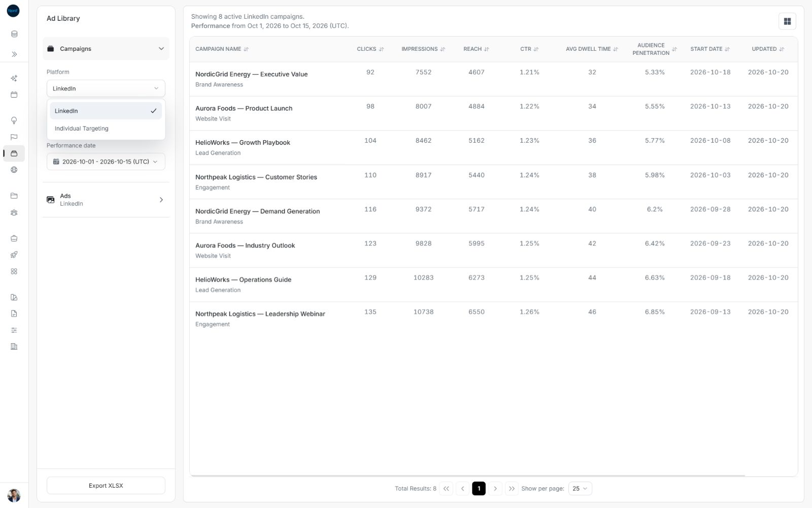Open the Performance date range picker
This screenshot has width=812, height=508.
pyautogui.click(x=106, y=162)
